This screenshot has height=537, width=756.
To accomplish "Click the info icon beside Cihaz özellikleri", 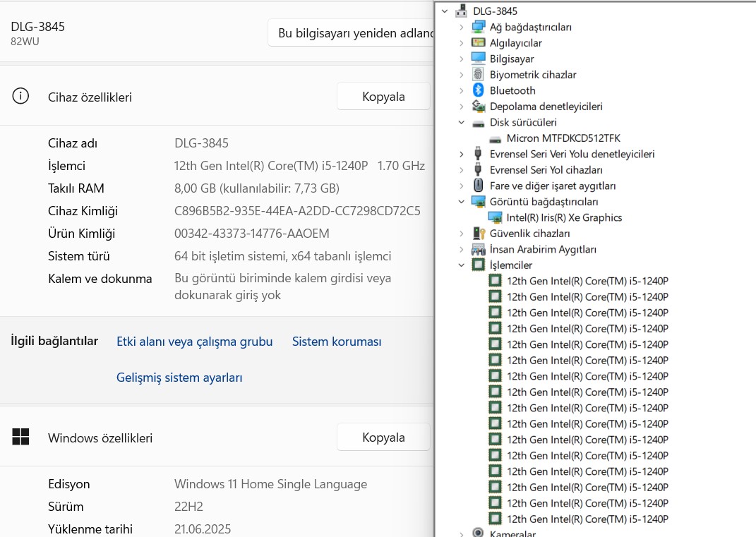I will 20,96.
